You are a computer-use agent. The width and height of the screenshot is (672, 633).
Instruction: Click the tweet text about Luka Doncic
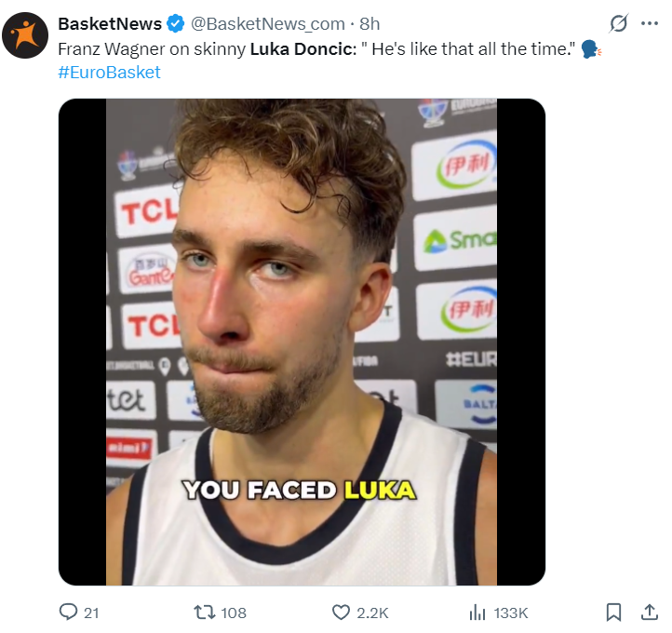pos(316,48)
